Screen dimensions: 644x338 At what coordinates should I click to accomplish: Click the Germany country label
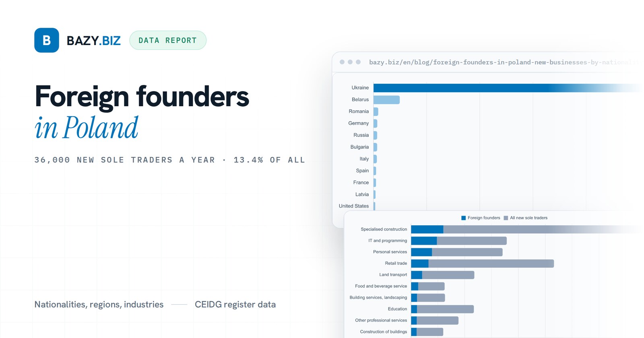pos(358,123)
